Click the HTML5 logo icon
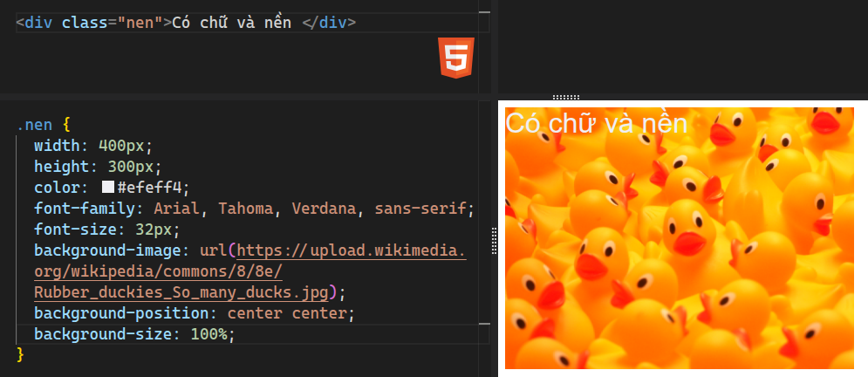Image resolution: width=868 pixels, height=377 pixels. [457, 58]
